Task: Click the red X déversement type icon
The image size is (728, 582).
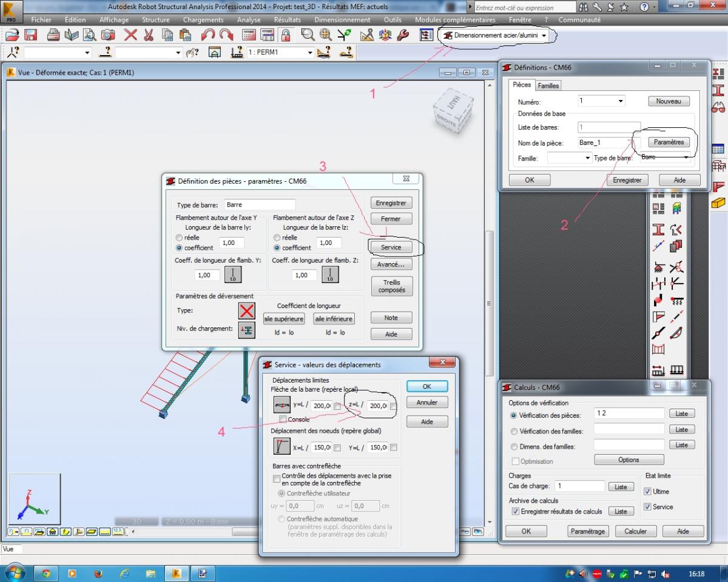Action: [247, 311]
